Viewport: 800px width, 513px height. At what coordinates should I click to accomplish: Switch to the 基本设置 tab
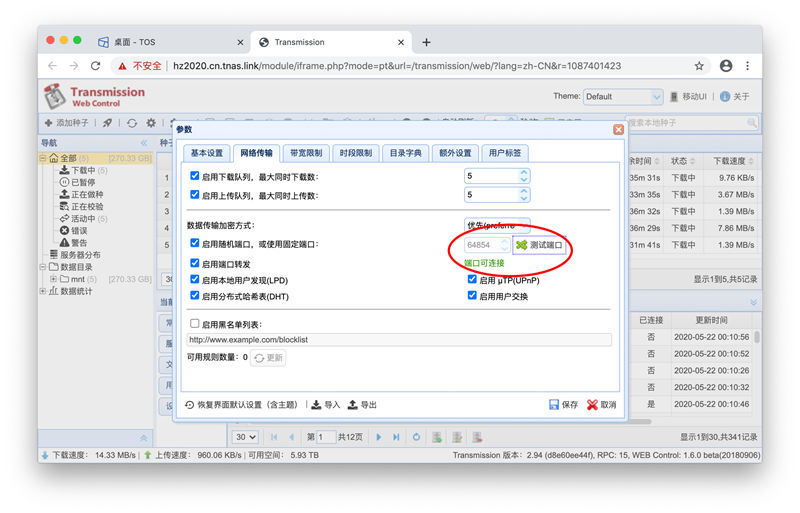(207, 153)
